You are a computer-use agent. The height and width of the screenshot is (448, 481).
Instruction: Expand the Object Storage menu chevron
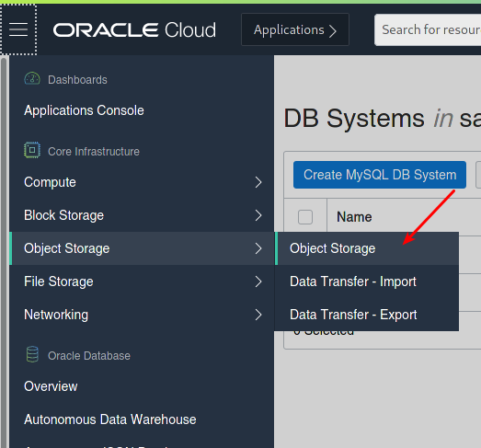[x=258, y=248]
